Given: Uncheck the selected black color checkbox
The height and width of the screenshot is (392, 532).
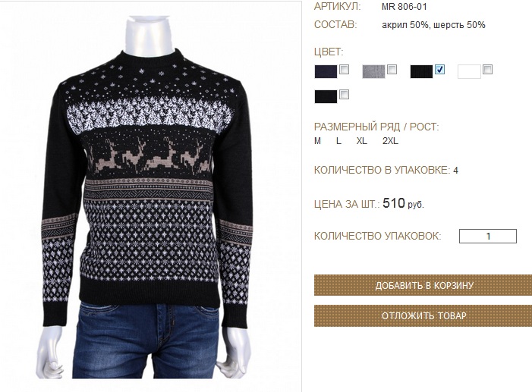Looking at the screenshot, I should click(439, 70).
